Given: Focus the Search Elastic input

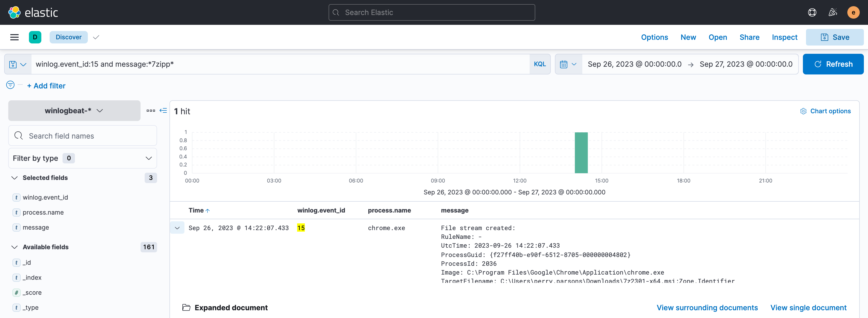Looking at the screenshot, I should (x=432, y=12).
